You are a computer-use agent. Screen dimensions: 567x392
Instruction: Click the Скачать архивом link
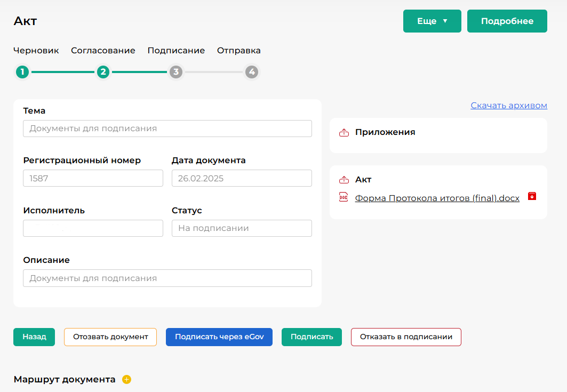pos(508,106)
